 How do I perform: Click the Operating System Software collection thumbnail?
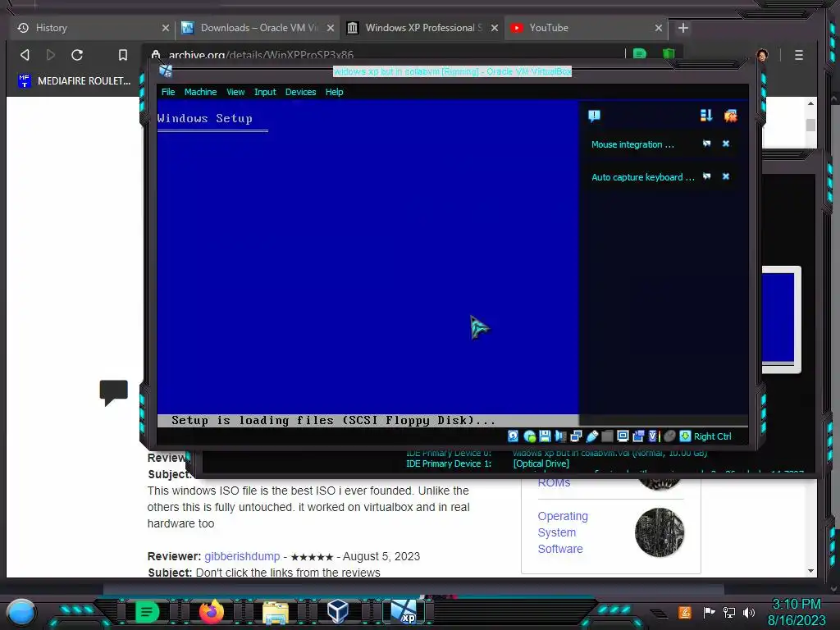click(659, 532)
